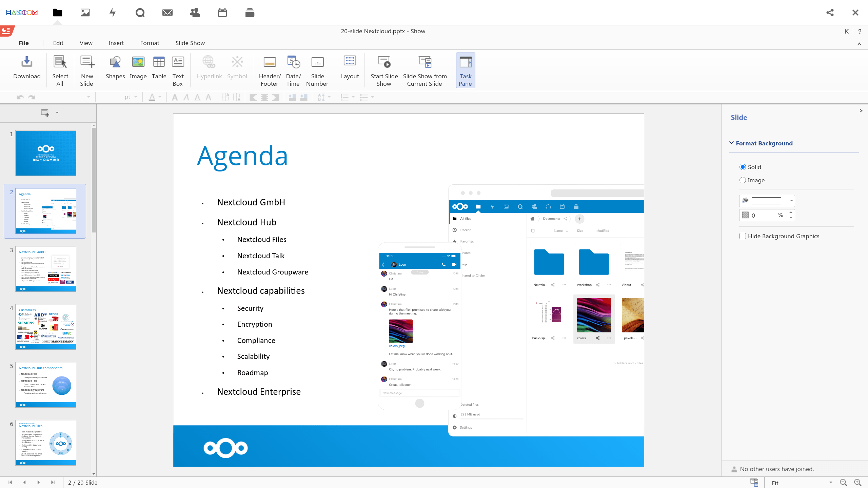This screenshot has height=488, width=868.
Task: Open the Deck app icon
Action: tap(250, 13)
